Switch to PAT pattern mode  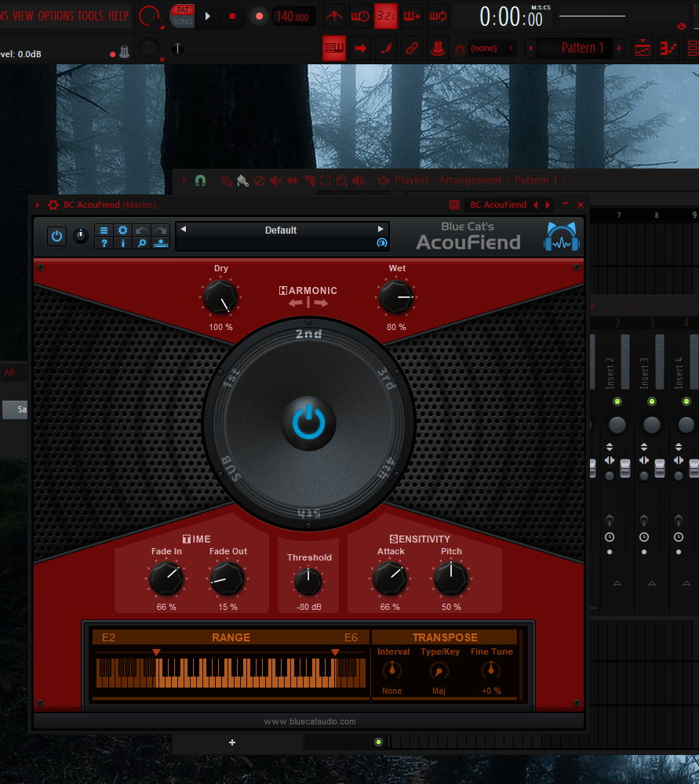coord(183,10)
